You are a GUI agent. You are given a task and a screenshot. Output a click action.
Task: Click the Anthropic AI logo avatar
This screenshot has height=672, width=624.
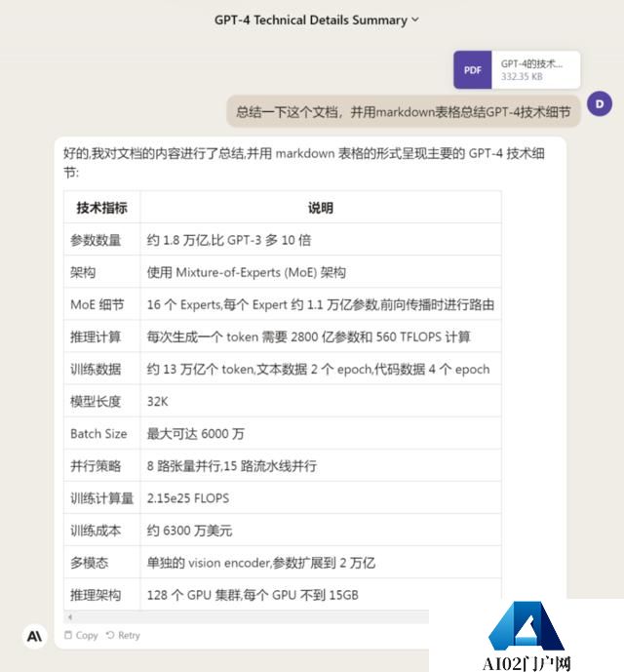[x=34, y=636]
